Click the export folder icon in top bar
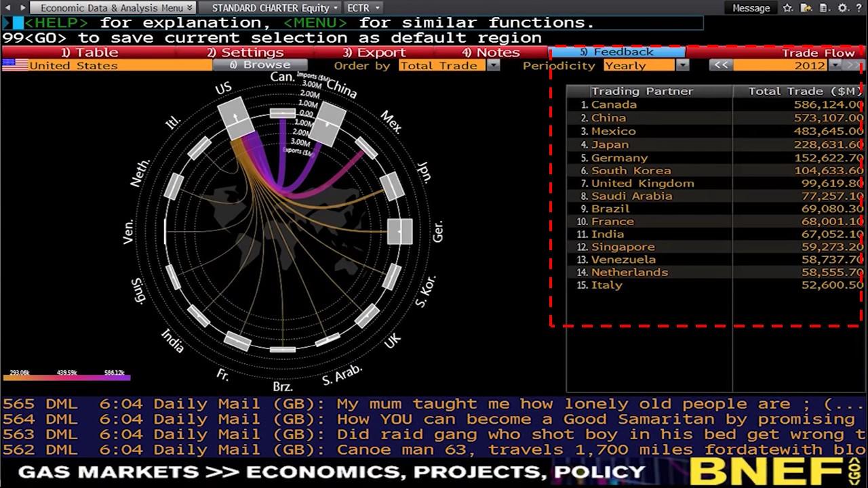 click(806, 8)
